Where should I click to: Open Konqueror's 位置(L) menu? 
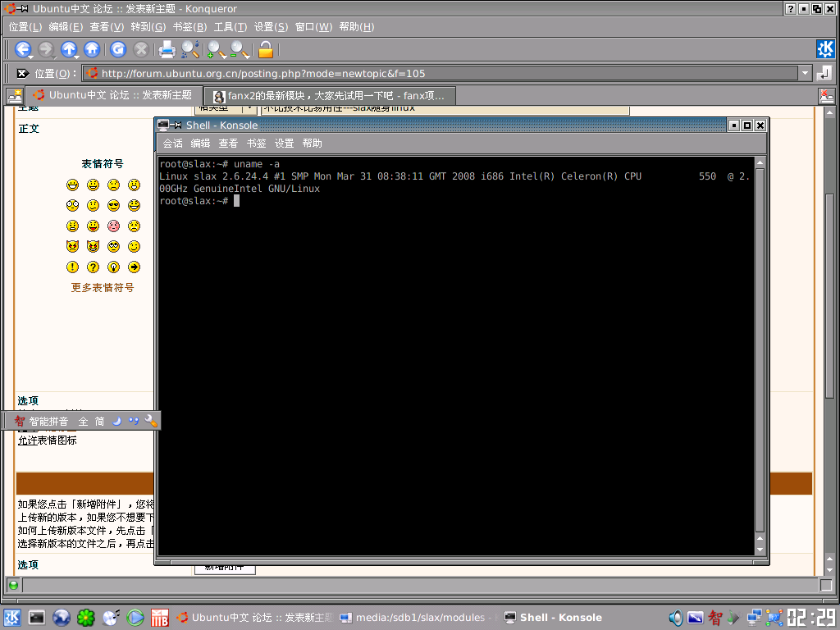(25, 27)
